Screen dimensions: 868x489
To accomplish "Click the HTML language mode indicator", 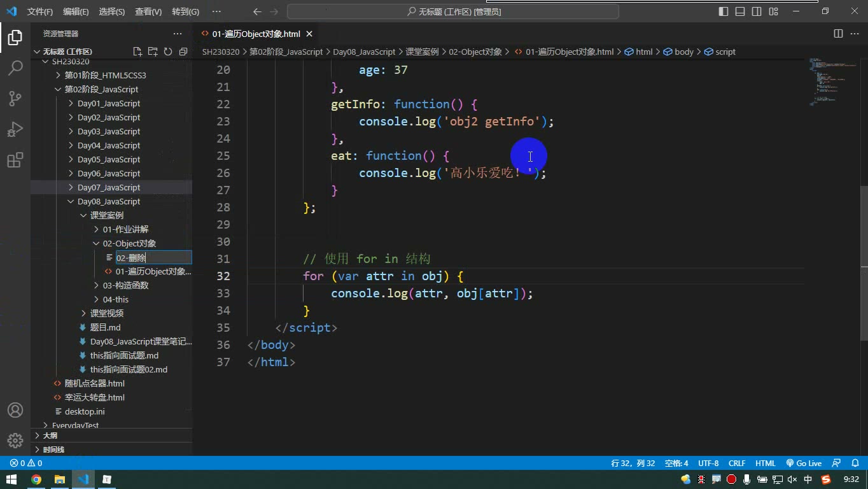I will (x=766, y=464).
